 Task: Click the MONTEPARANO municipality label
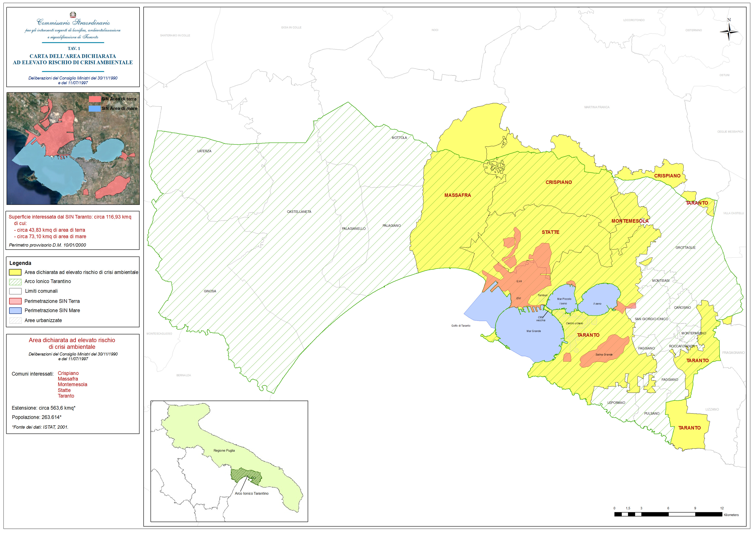click(x=694, y=333)
